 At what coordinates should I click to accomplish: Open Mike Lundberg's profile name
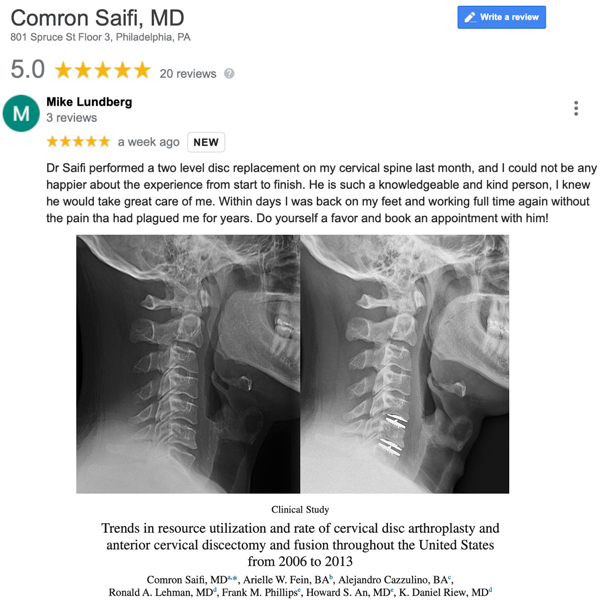[89, 102]
